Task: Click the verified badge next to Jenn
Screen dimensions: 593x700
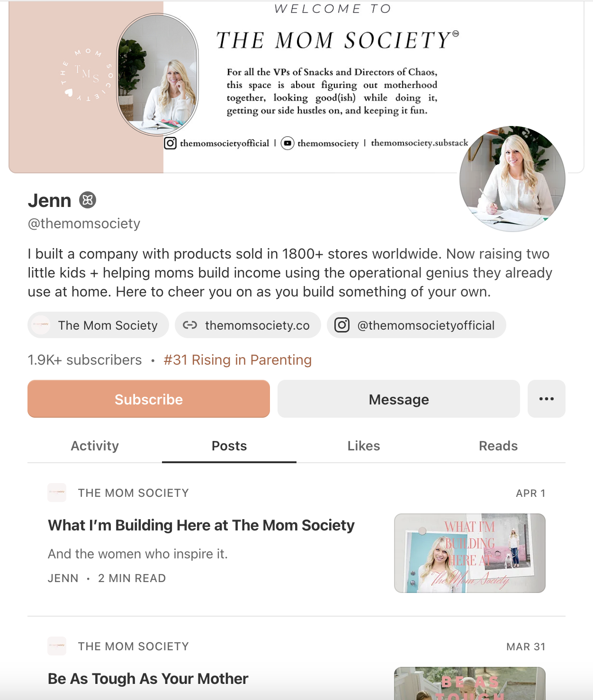Action: pos(88,200)
